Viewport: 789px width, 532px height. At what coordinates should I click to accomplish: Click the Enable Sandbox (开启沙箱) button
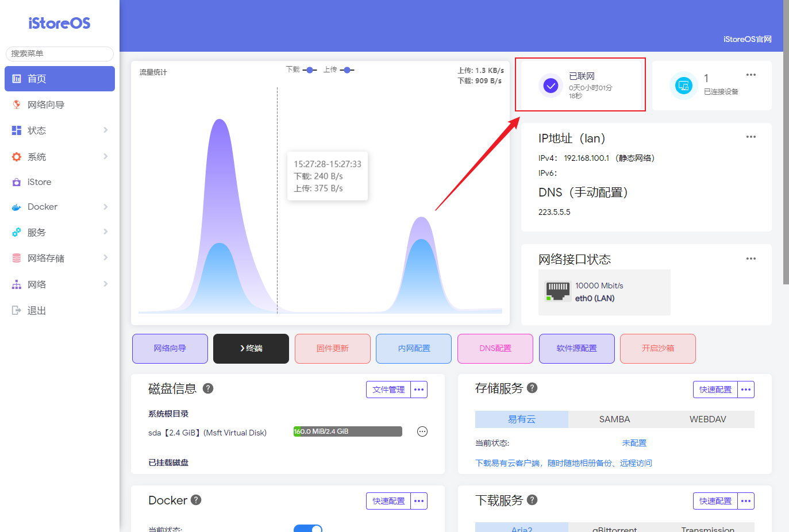pyautogui.click(x=658, y=349)
